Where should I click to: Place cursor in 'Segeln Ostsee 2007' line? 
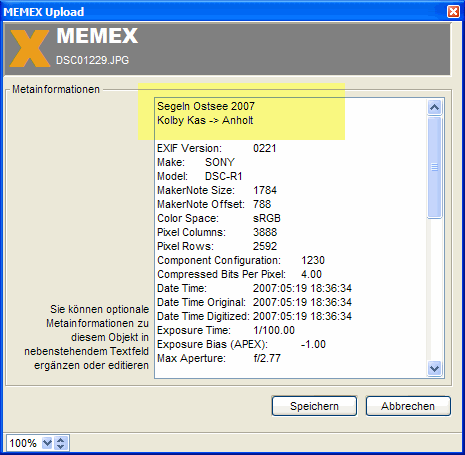[206, 106]
